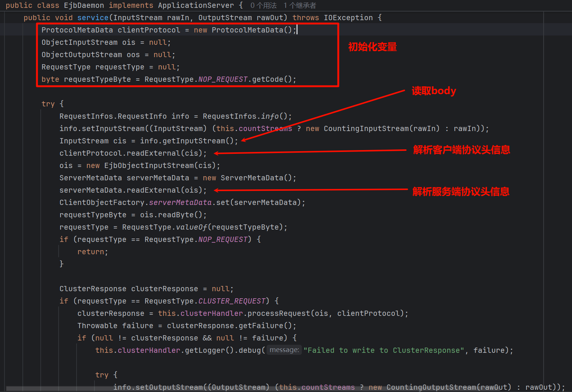Open the '1 个继承者' inheritors hint
The image size is (572, 392).
(299, 6)
